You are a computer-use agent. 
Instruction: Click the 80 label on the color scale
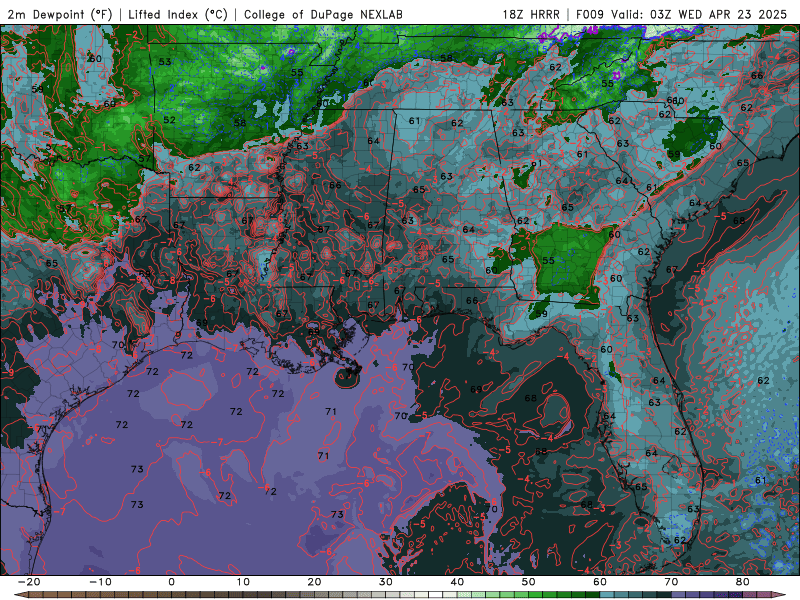(743, 582)
